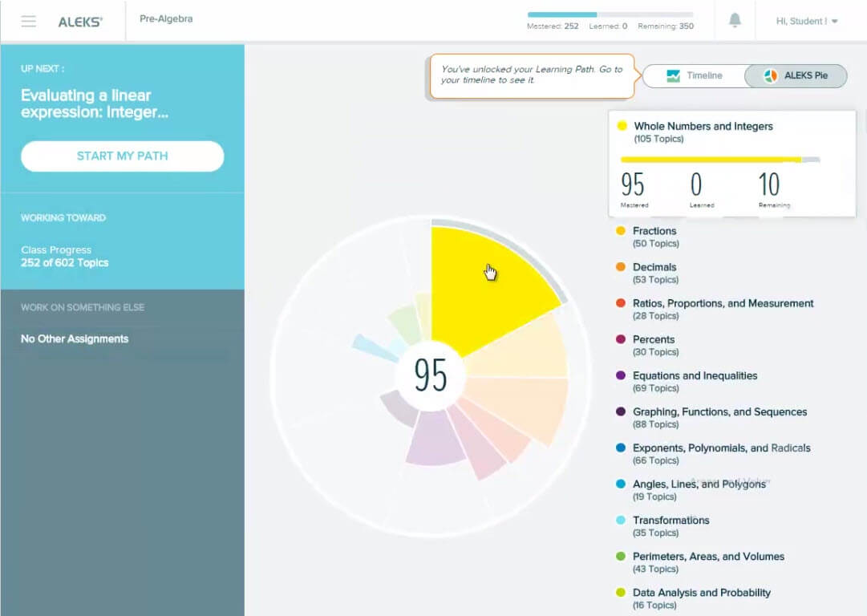Select the Fractions topic category

tap(655, 237)
